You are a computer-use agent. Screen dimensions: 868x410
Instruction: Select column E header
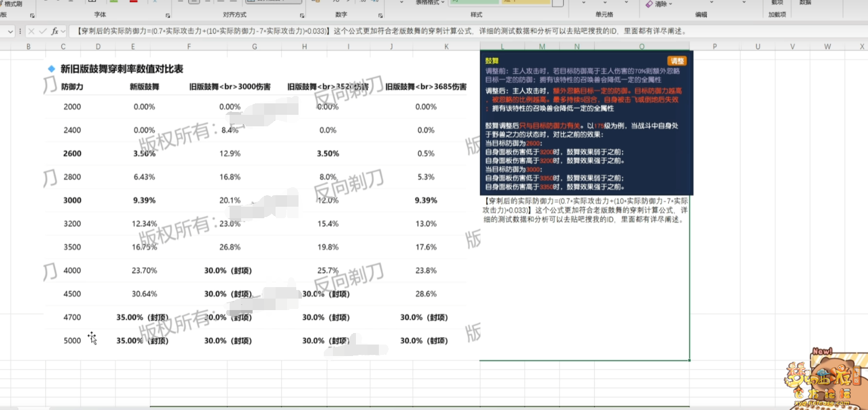133,47
